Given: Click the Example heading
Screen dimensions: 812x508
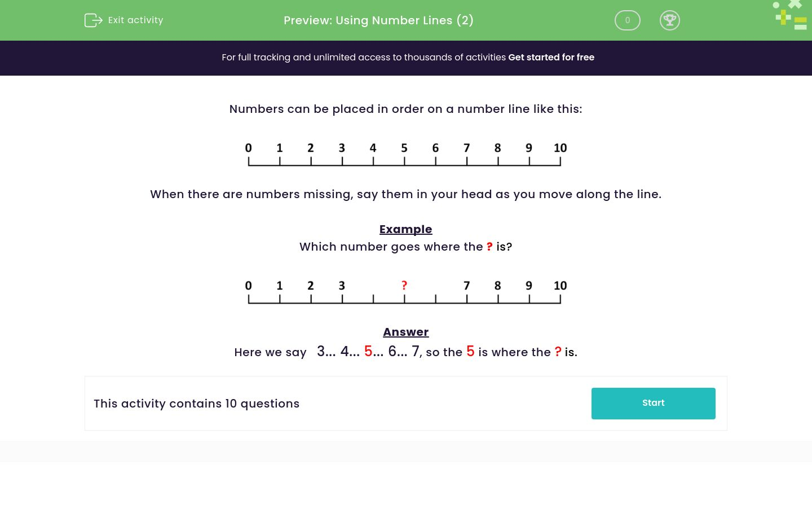Looking at the screenshot, I should pyautogui.click(x=405, y=229).
